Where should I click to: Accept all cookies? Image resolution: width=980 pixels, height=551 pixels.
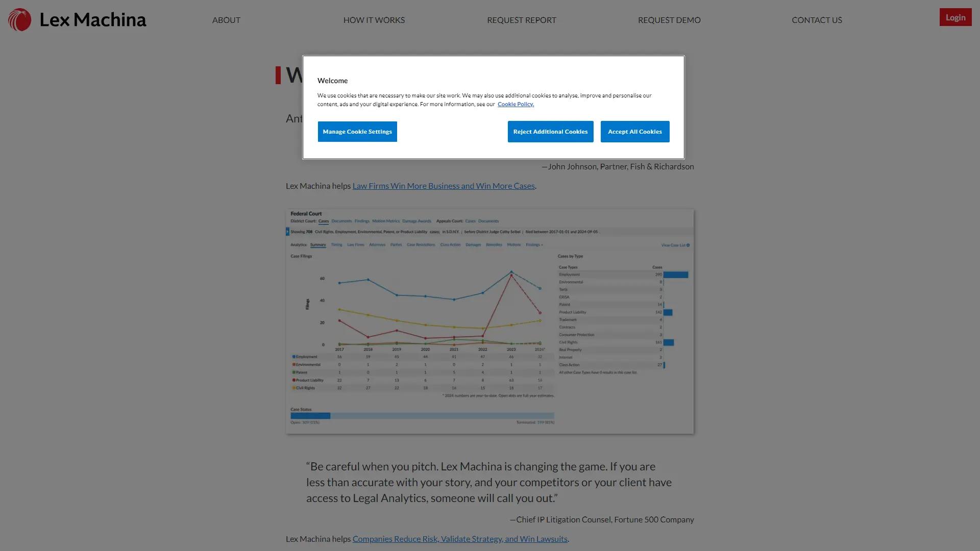pyautogui.click(x=634, y=132)
